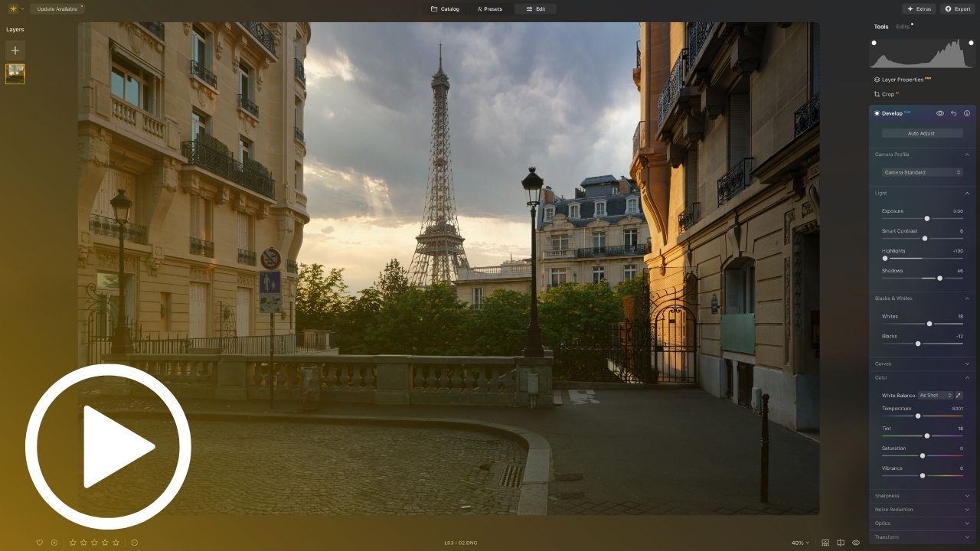Viewport: 980px width, 551px height.
Task: Show the filmstrip using the bottom bar icon
Action: tap(825, 543)
